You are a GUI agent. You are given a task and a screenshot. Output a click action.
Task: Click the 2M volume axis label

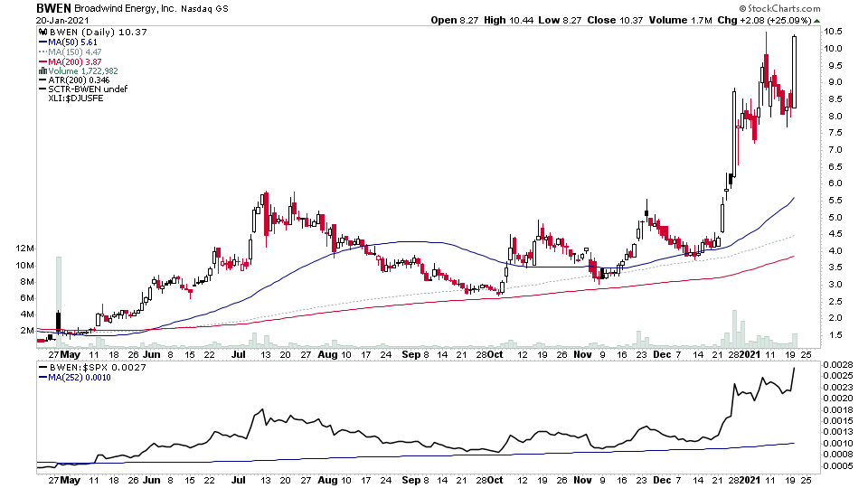(x=27, y=331)
